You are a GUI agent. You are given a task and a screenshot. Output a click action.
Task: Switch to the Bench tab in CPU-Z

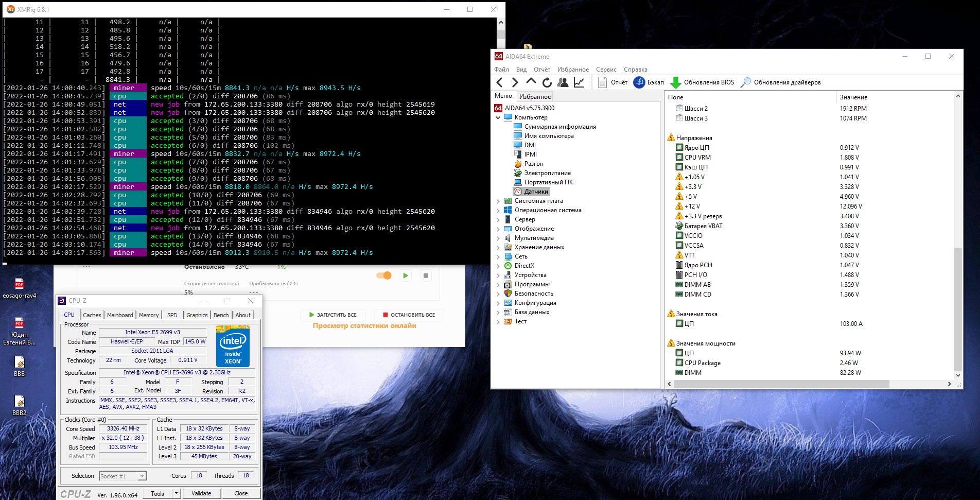click(221, 315)
